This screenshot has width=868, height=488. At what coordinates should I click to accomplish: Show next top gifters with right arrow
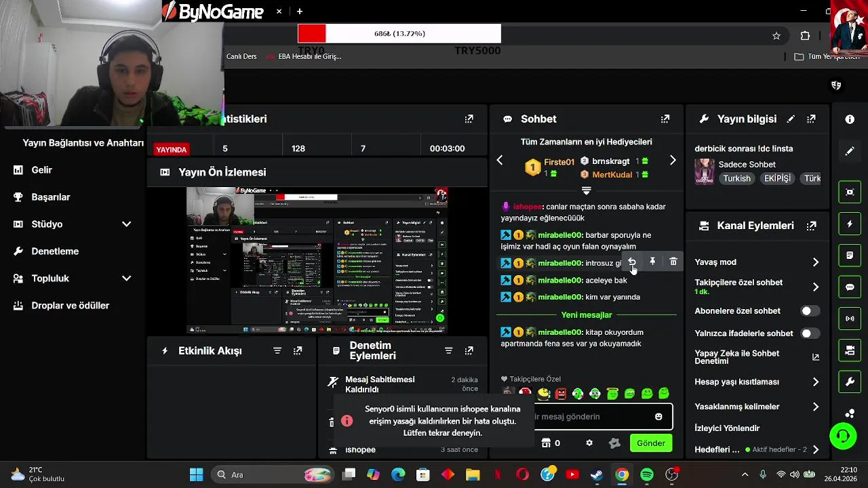click(673, 161)
